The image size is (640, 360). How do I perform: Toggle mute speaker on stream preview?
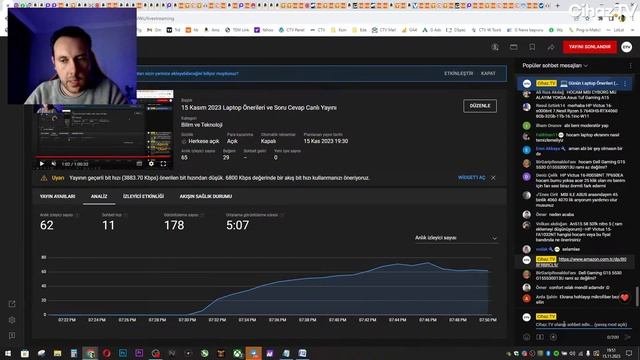pyautogui.click(x=53, y=164)
